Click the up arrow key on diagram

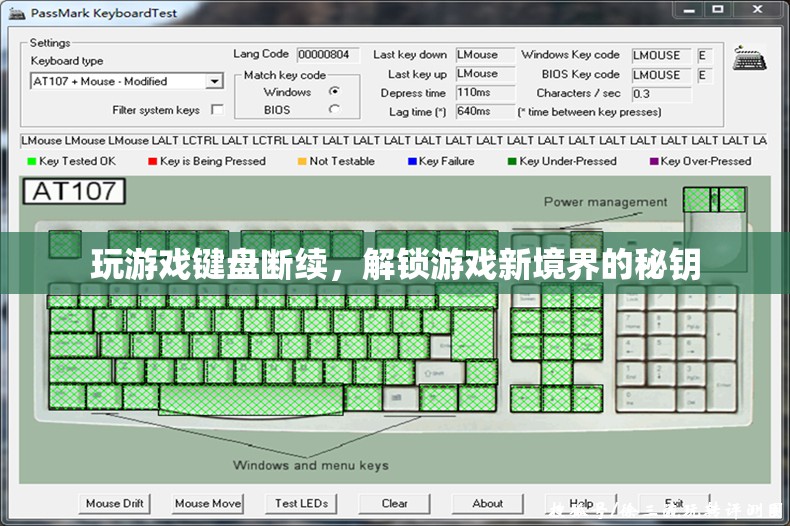557,372
